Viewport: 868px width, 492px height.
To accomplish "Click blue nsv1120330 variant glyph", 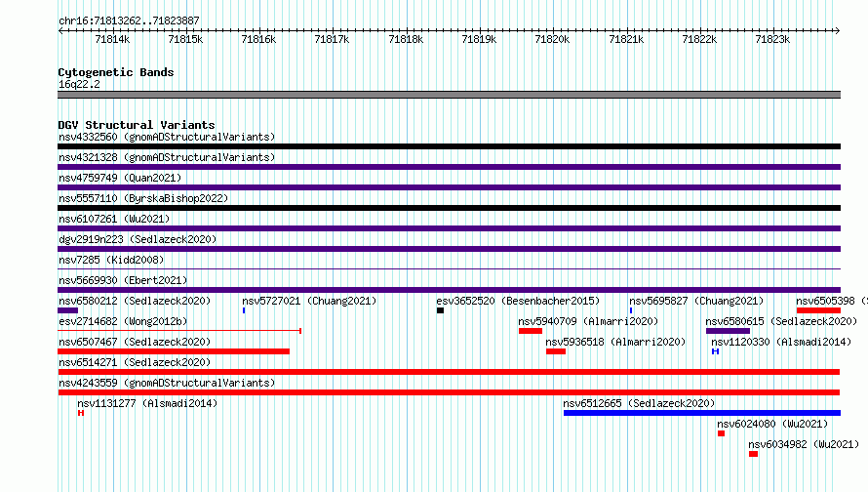I will [715, 351].
